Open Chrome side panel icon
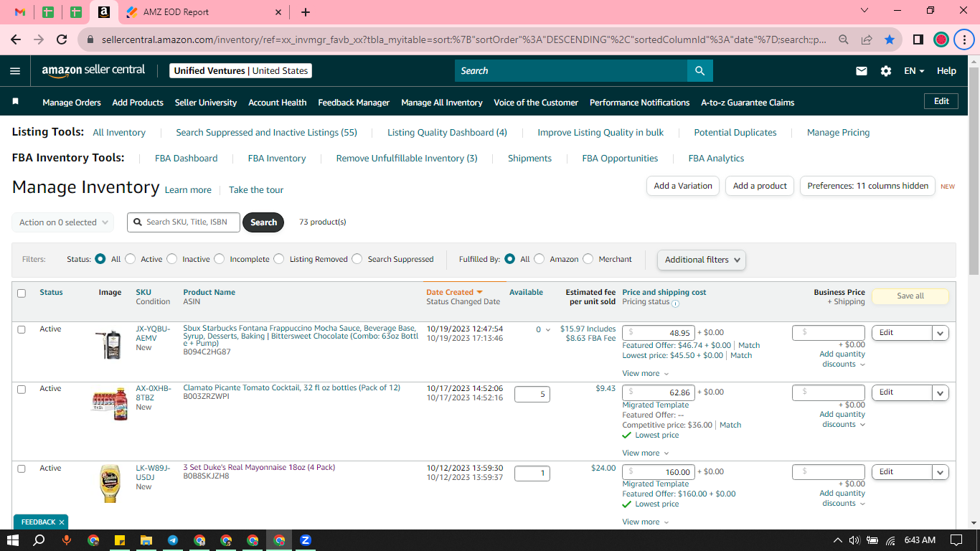This screenshot has width=980, height=551. coord(918,40)
